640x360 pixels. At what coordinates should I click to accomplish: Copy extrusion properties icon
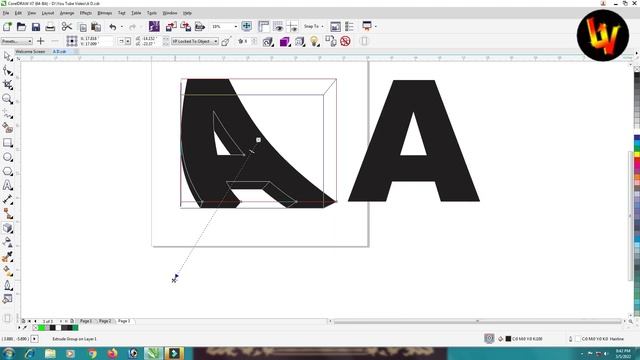coord(330,41)
